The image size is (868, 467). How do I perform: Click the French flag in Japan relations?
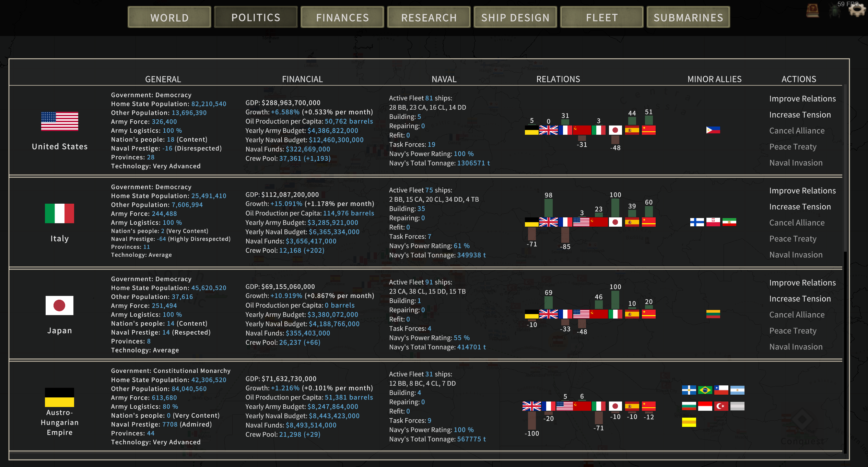565,314
